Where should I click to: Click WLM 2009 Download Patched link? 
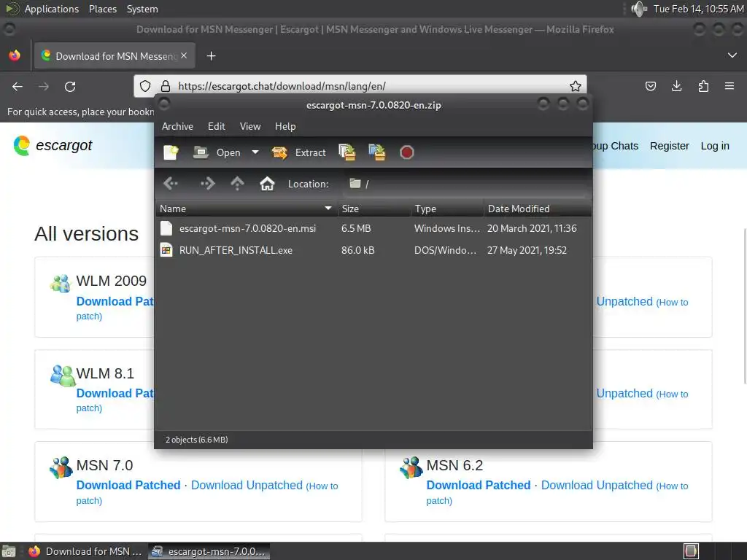[115, 301]
